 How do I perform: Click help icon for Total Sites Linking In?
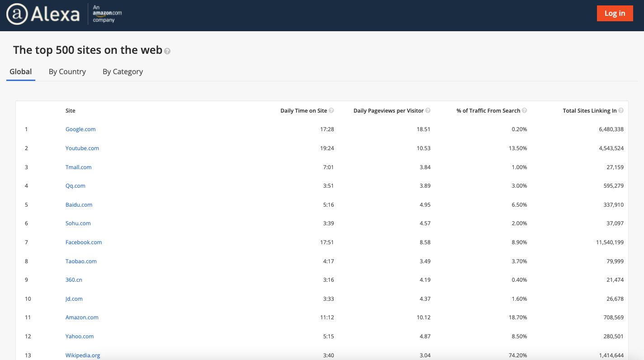pyautogui.click(x=620, y=110)
